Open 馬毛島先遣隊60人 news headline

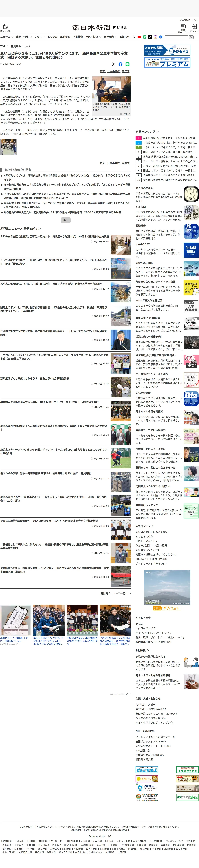click(x=51, y=284)
